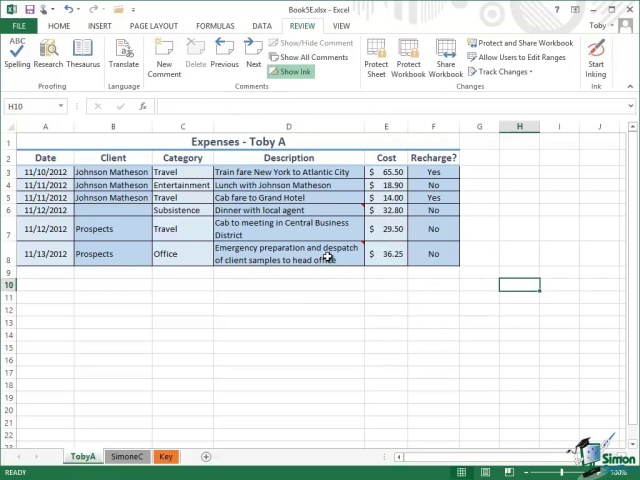Click Protect and Share Workbook
640x480 pixels.
point(520,43)
